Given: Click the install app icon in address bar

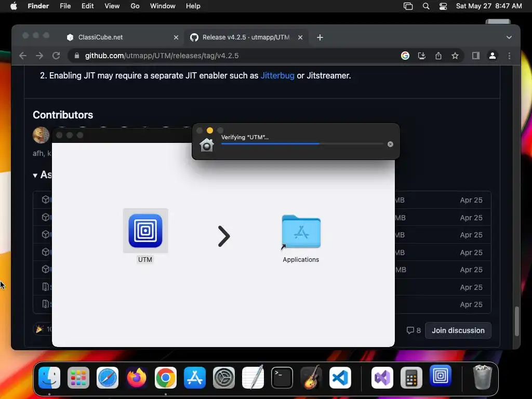Looking at the screenshot, I should pos(422,56).
